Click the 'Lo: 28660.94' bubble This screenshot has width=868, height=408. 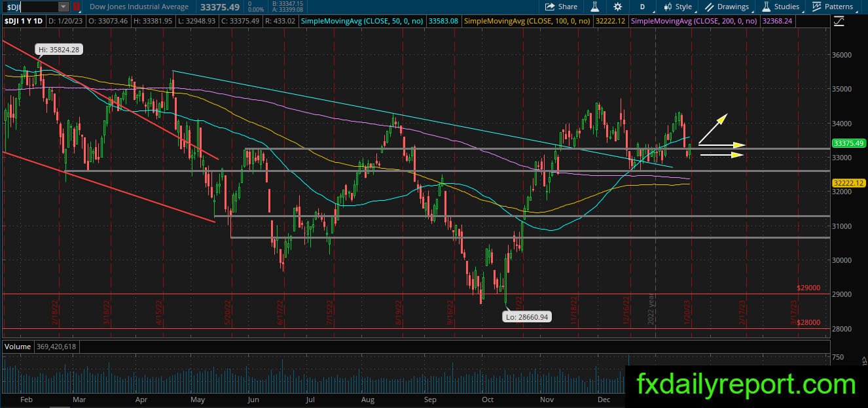point(526,316)
